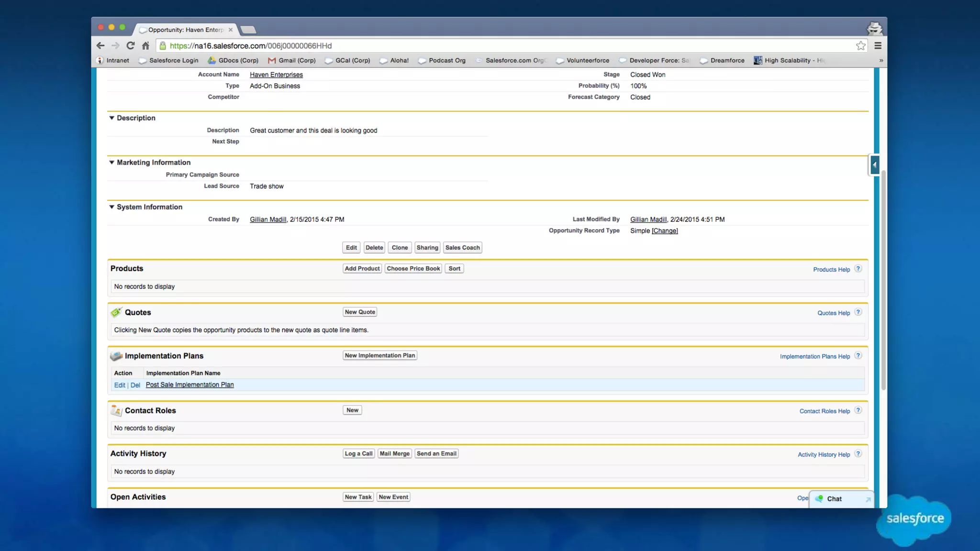Image resolution: width=980 pixels, height=551 pixels.
Task: Go back with the browser arrow
Action: tap(100, 45)
